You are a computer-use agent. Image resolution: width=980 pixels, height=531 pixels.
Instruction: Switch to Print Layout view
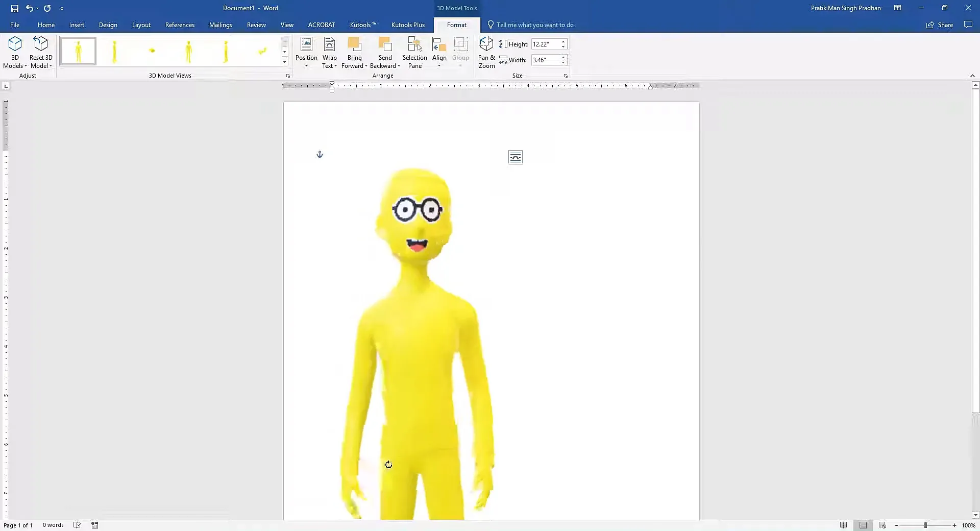[863, 525]
